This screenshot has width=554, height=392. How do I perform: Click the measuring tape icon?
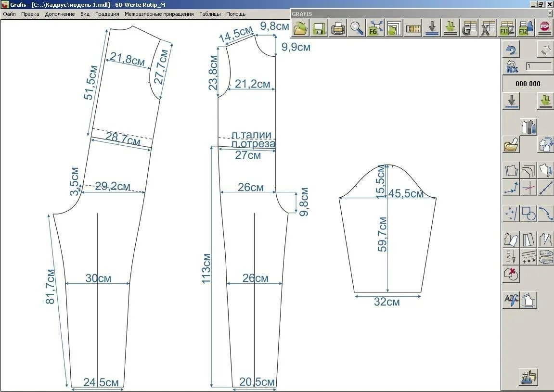tap(413, 28)
